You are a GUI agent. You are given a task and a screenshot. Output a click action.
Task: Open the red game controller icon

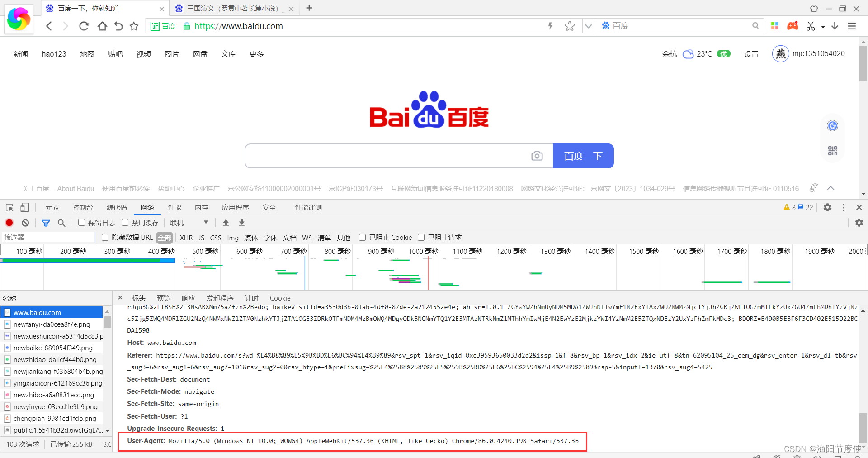(x=793, y=26)
